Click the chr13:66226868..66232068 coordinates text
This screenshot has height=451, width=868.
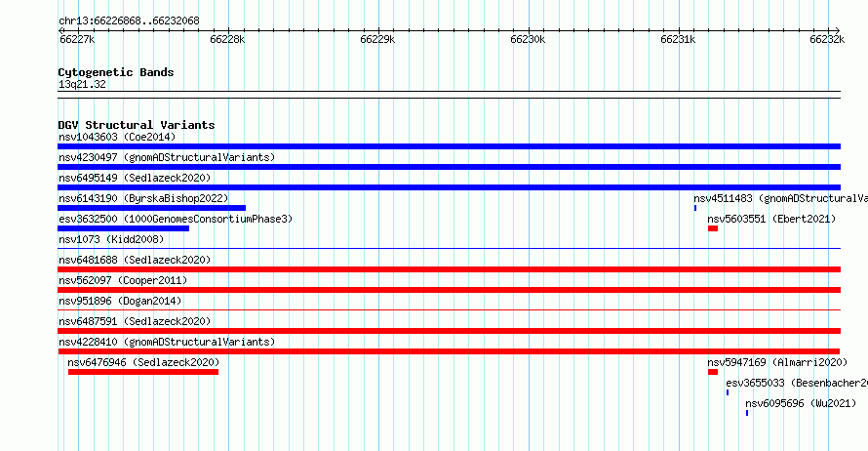point(129,21)
